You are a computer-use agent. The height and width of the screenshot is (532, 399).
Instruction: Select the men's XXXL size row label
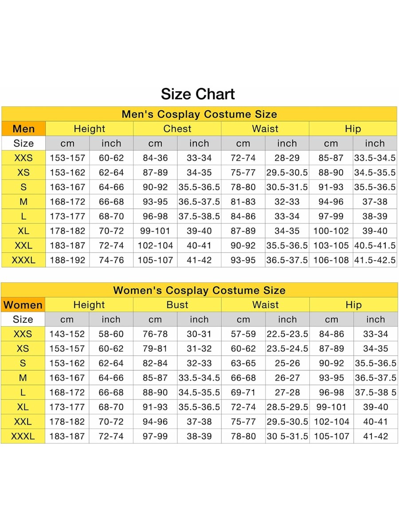[x=23, y=260]
